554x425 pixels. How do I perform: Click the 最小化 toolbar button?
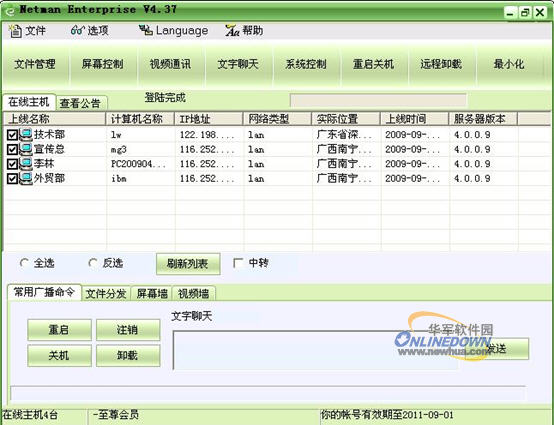point(509,64)
